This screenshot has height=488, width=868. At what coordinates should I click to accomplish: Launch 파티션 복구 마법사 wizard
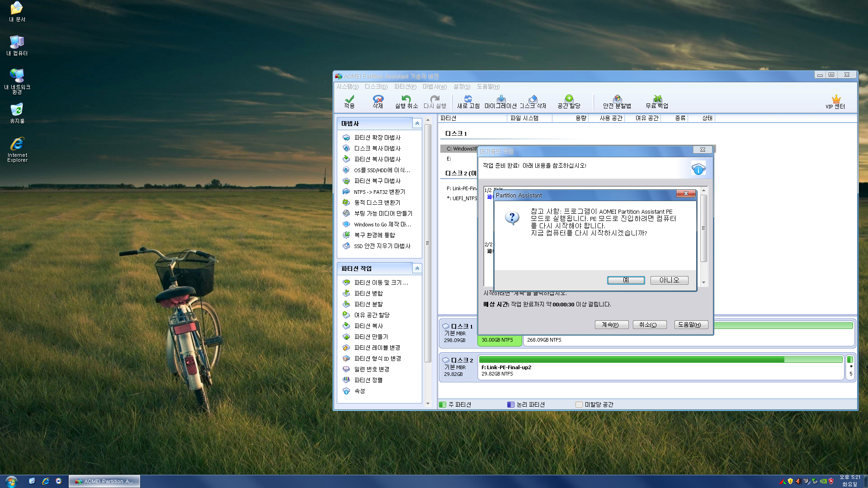pos(377,181)
